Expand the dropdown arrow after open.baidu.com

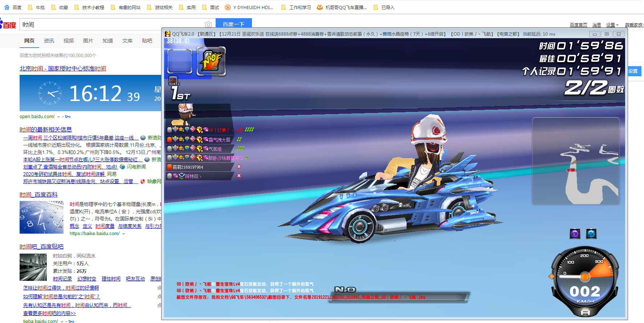click(58, 117)
